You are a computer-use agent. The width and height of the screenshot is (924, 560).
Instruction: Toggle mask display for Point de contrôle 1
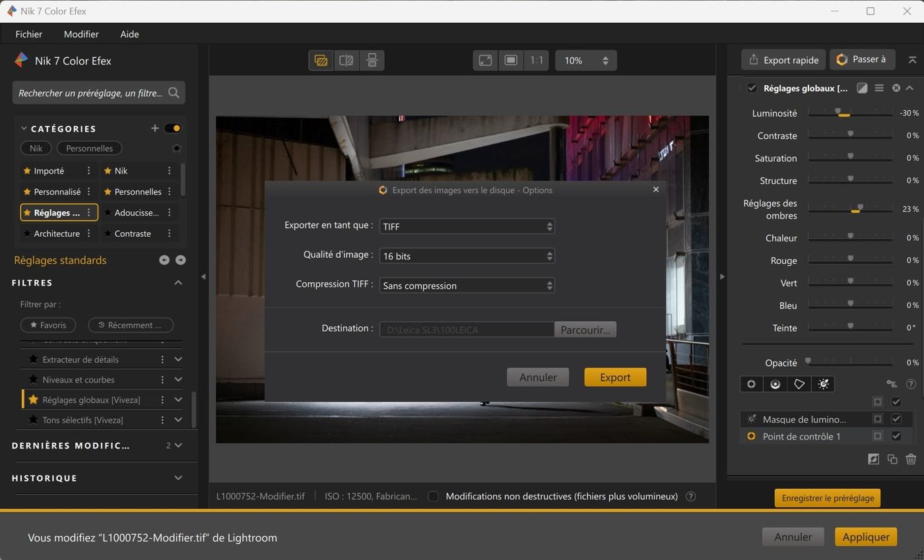pyautogui.click(x=877, y=436)
